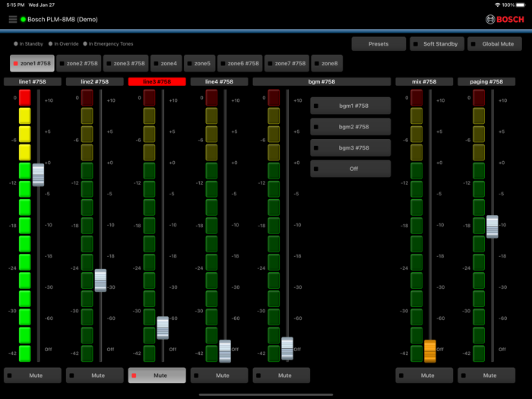Click the Bosch PLM-8M8 (Demo) title
Viewport: 532px width, 399px height.
point(62,19)
